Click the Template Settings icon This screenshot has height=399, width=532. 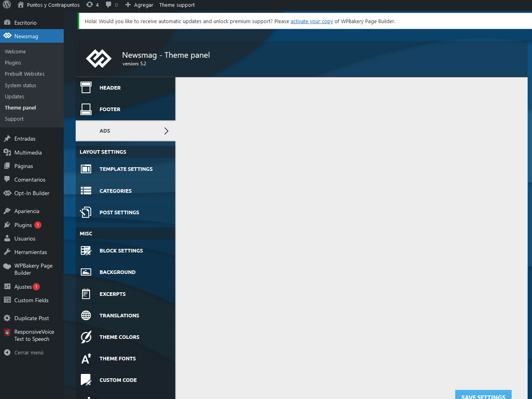(86, 169)
